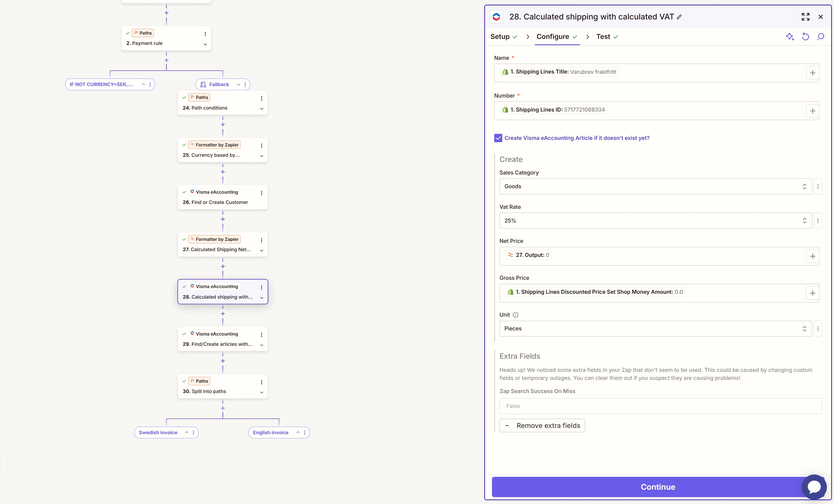Click the Continue button
The height and width of the screenshot is (504, 834).
click(x=658, y=487)
